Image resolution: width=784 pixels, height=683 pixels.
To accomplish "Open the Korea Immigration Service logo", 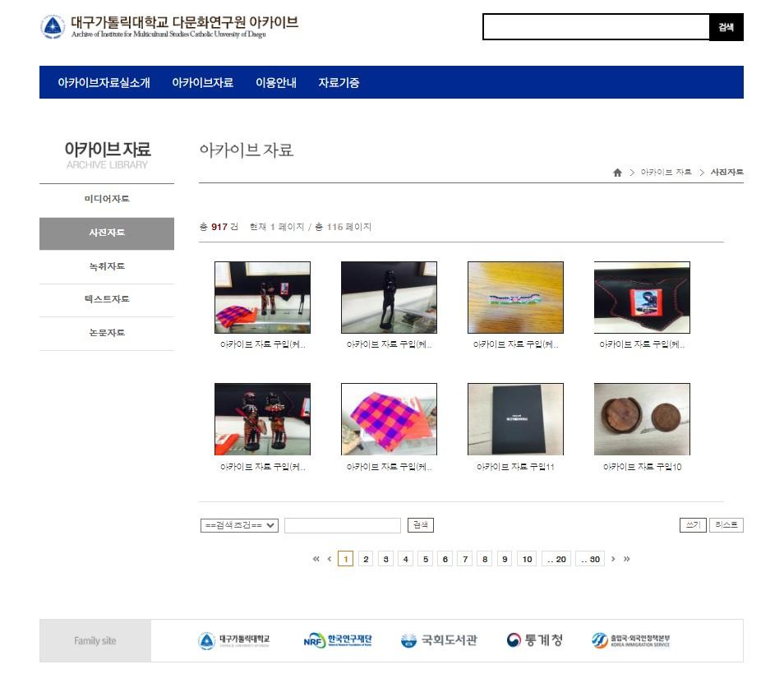I will 630,640.
